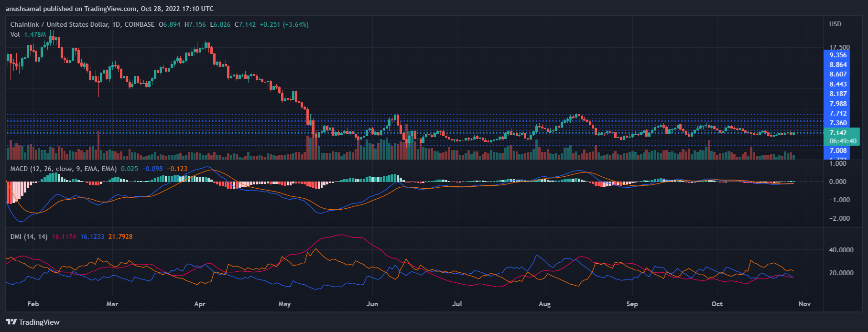Toggle the Vol indicator legend
The height and width of the screenshot is (332, 868).
tap(15, 34)
